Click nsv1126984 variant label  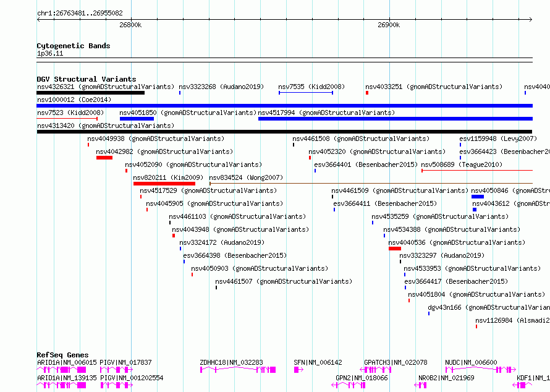coord(512,320)
